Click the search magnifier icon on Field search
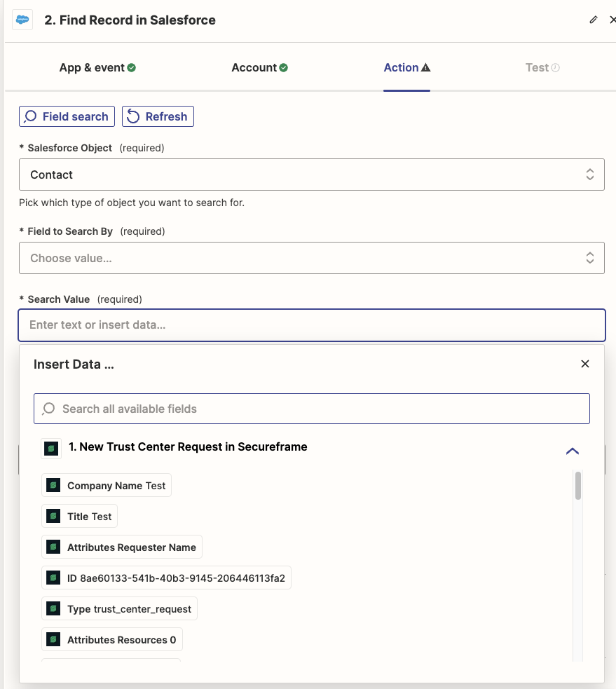 30,116
